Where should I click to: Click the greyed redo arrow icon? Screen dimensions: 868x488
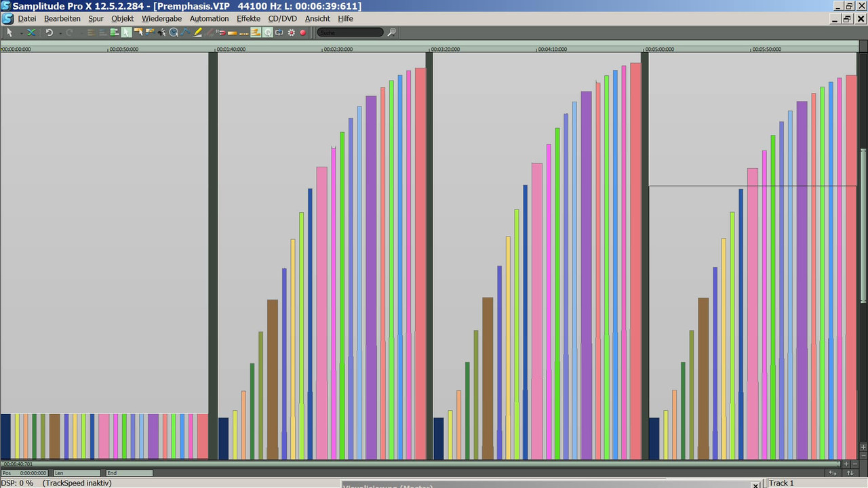pyautogui.click(x=69, y=32)
